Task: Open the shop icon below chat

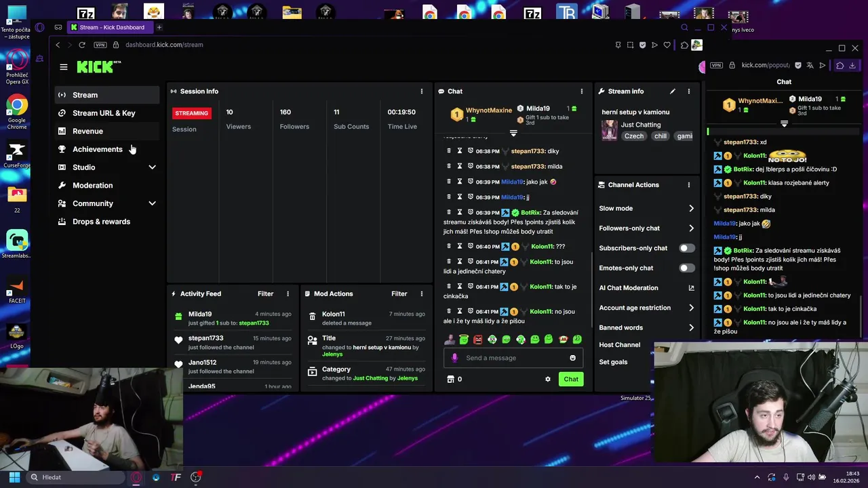Action: point(450,380)
